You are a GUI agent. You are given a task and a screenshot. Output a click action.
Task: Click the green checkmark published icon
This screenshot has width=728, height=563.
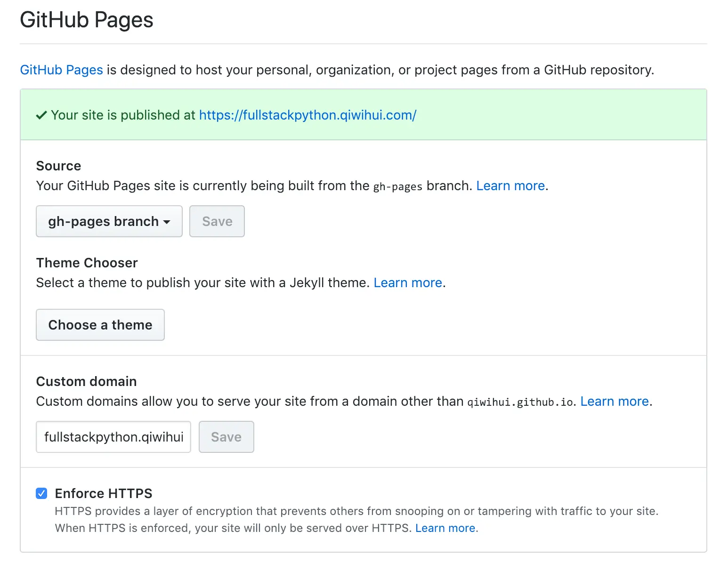[x=41, y=115]
